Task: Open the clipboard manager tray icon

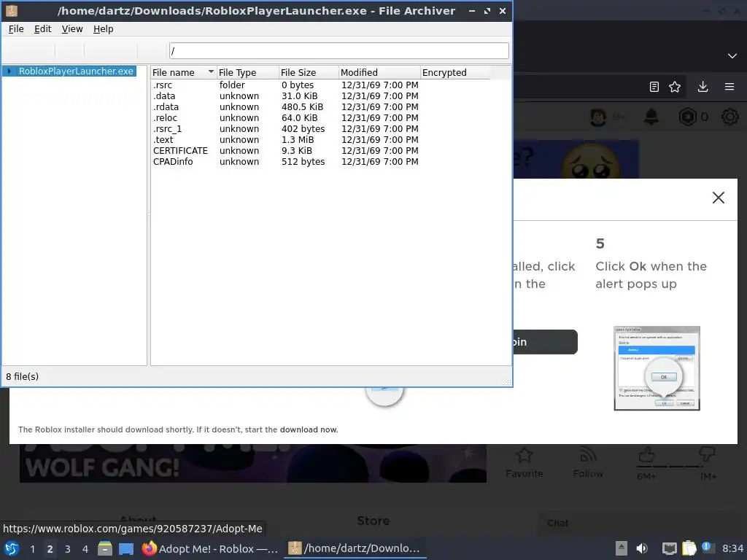Action: [x=689, y=548]
